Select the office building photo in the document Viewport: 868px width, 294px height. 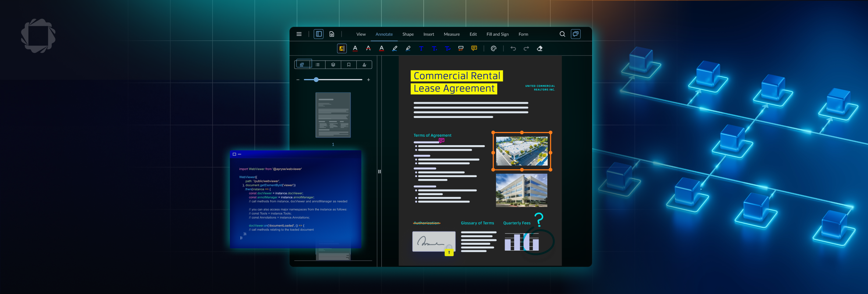click(522, 190)
